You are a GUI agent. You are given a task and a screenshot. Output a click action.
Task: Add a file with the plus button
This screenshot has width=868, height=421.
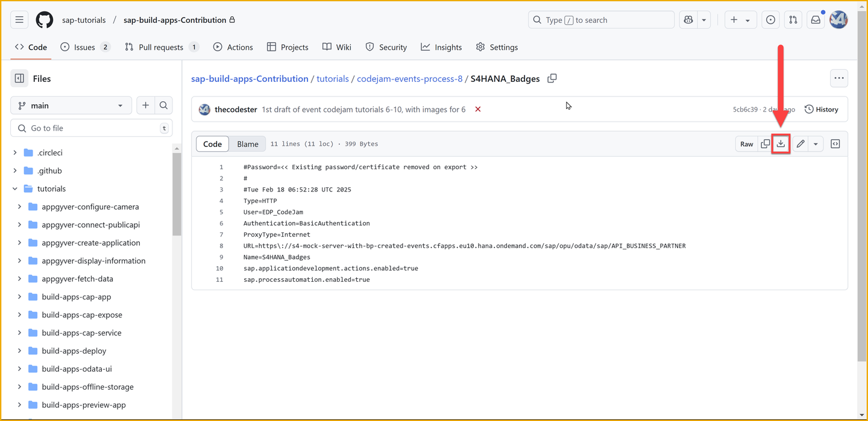(x=145, y=105)
